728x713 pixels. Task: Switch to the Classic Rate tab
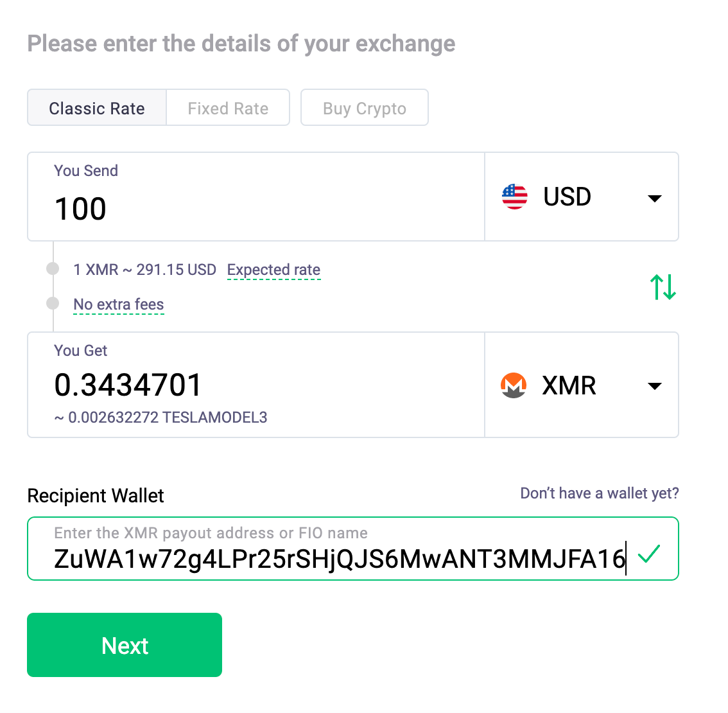pos(97,108)
